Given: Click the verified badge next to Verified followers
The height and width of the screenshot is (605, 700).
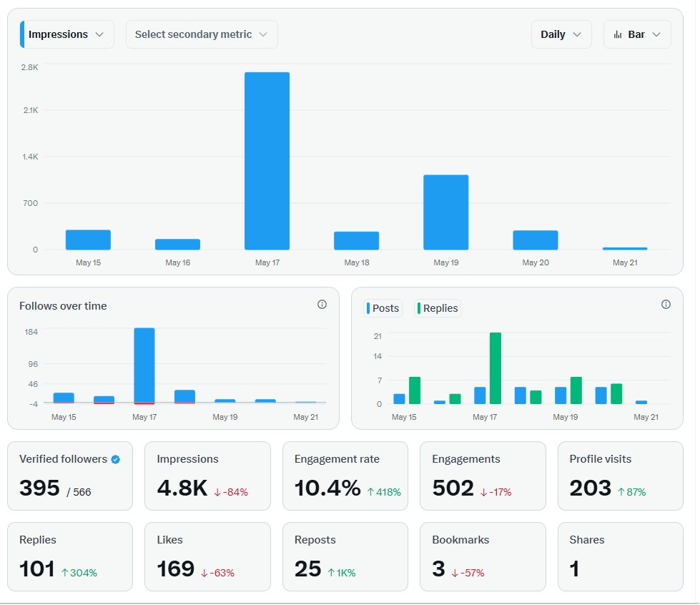Looking at the screenshot, I should [x=116, y=459].
